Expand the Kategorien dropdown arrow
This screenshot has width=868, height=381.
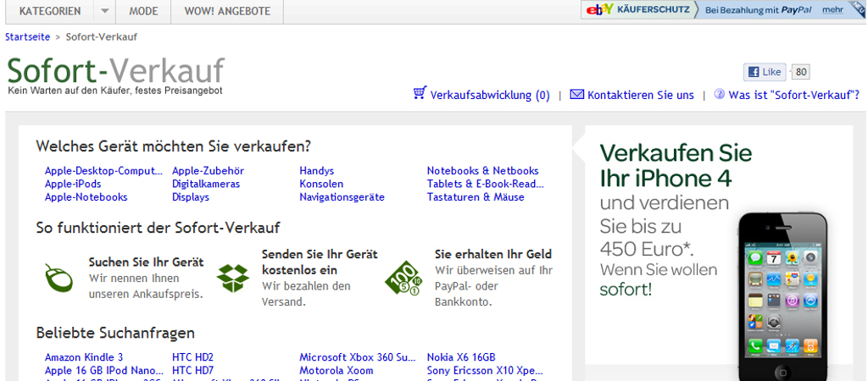(x=104, y=12)
